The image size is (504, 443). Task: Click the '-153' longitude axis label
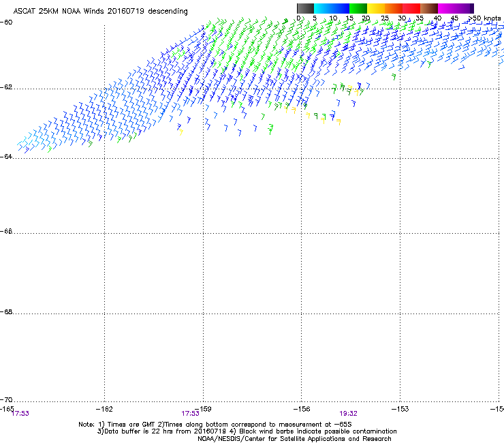pyautogui.click(x=400, y=409)
